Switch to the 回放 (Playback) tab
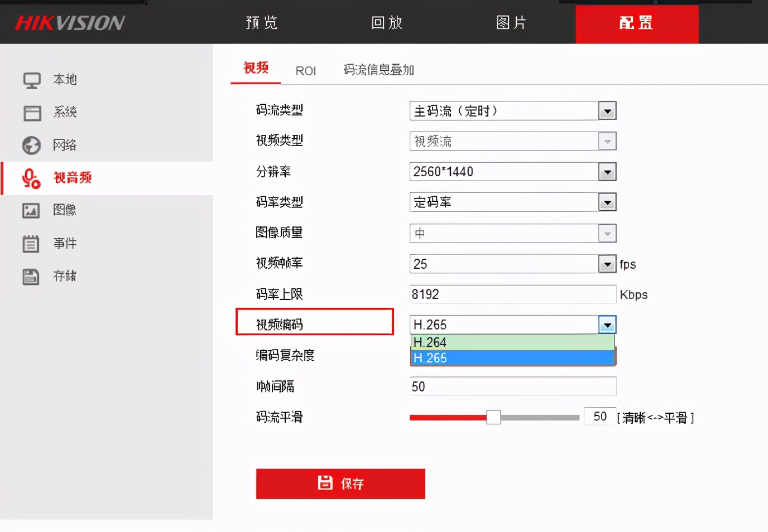The image size is (768, 532). coord(386,23)
